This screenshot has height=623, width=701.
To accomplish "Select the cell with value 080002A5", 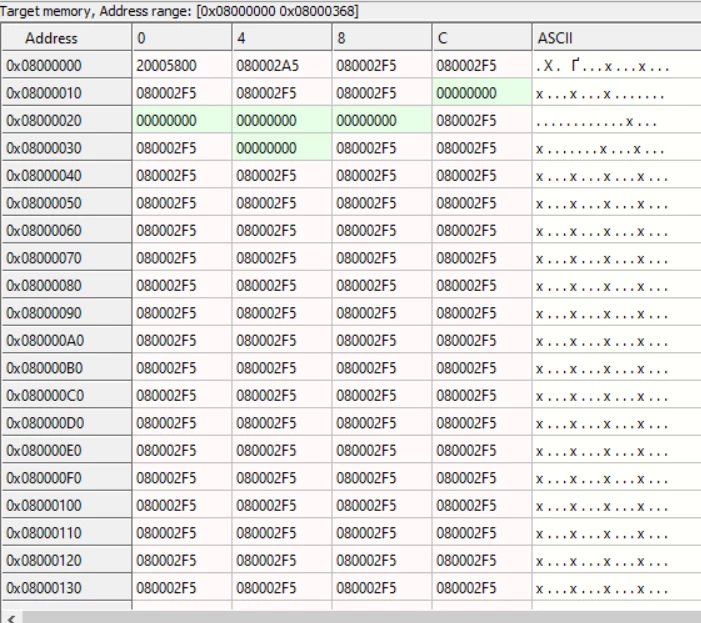I will tap(282, 66).
